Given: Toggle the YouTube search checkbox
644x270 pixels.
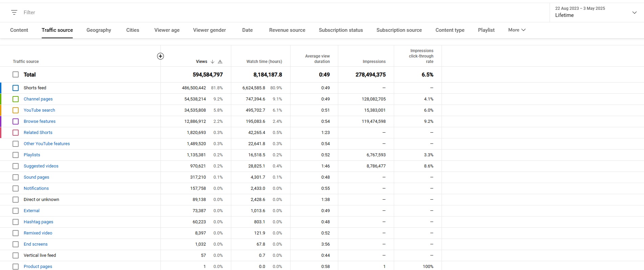Looking at the screenshot, I should click(x=16, y=110).
